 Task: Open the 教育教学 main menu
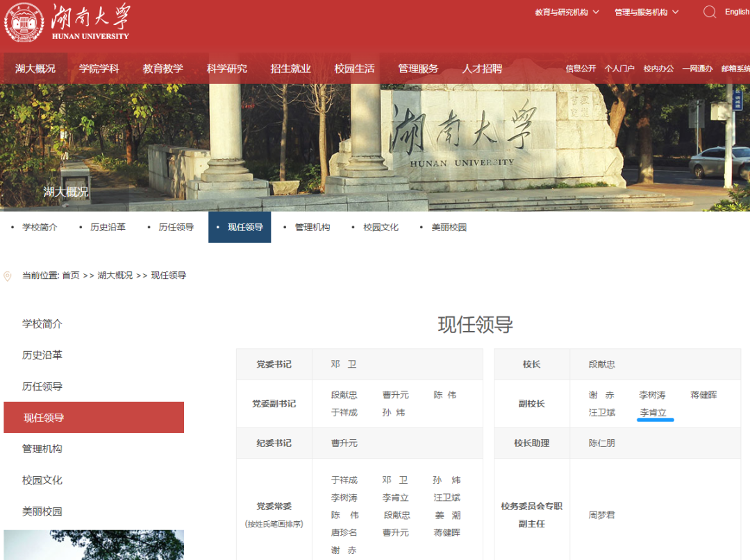pyautogui.click(x=162, y=68)
